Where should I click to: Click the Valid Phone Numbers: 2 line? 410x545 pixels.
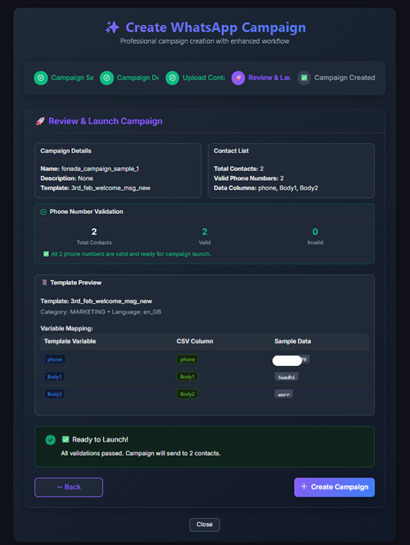pyautogui.click(x=248, y=179)
